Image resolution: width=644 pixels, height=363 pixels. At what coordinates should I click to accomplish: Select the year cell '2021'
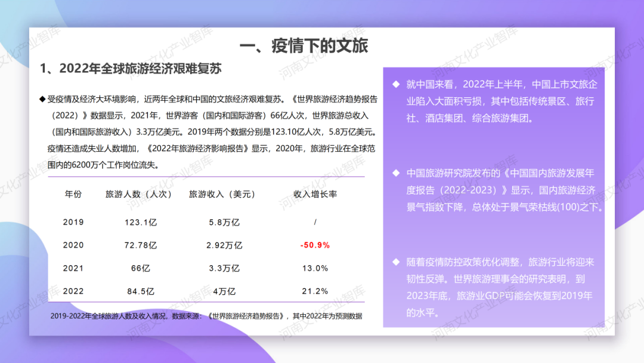tap(73, 268)
